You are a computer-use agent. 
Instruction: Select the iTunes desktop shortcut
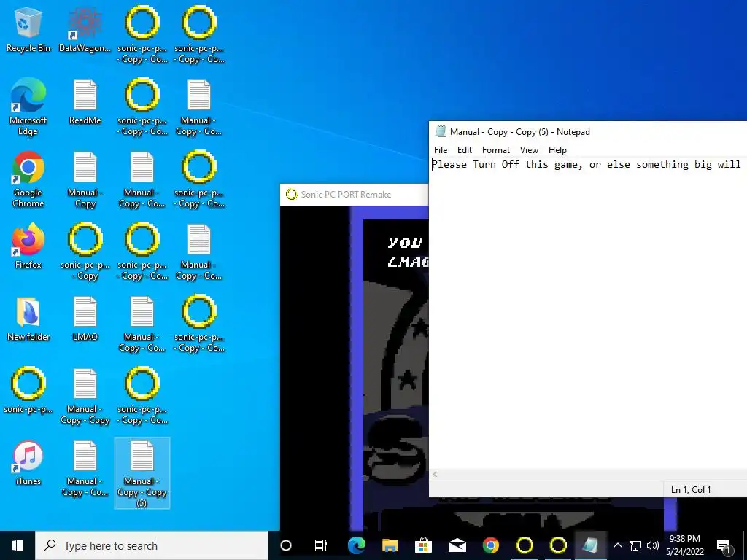click(x=28, y=463)
